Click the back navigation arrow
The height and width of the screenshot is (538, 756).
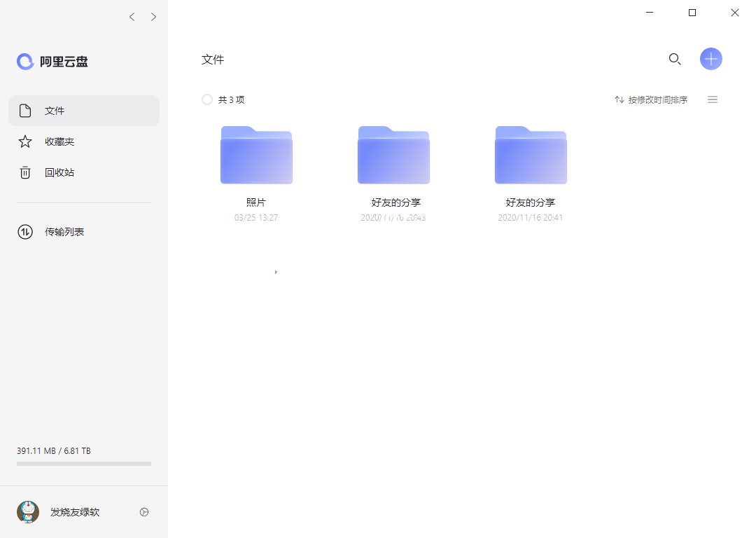132,17
